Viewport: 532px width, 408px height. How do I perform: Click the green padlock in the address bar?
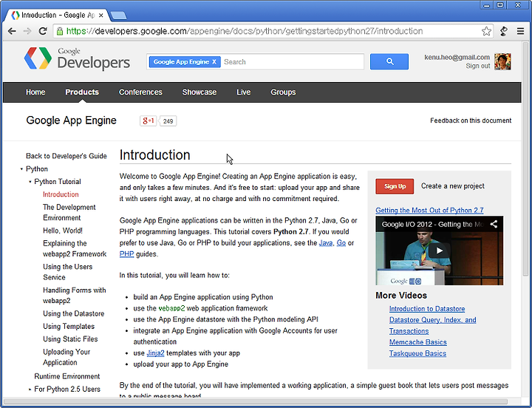[60, 31]
